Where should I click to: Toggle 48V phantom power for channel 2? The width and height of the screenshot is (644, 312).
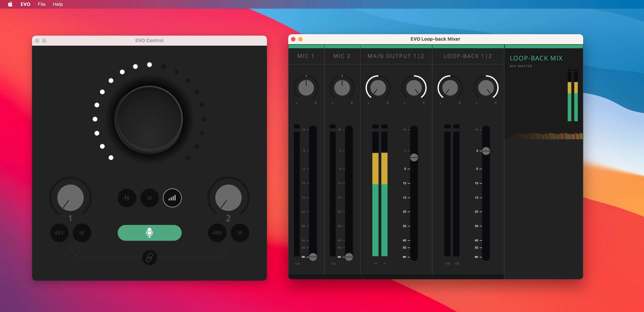coord(217,233)
